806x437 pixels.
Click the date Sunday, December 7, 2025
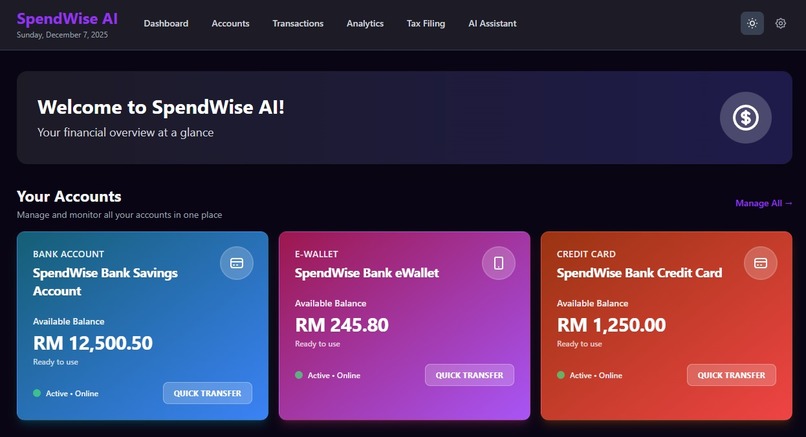pos(62,35)
